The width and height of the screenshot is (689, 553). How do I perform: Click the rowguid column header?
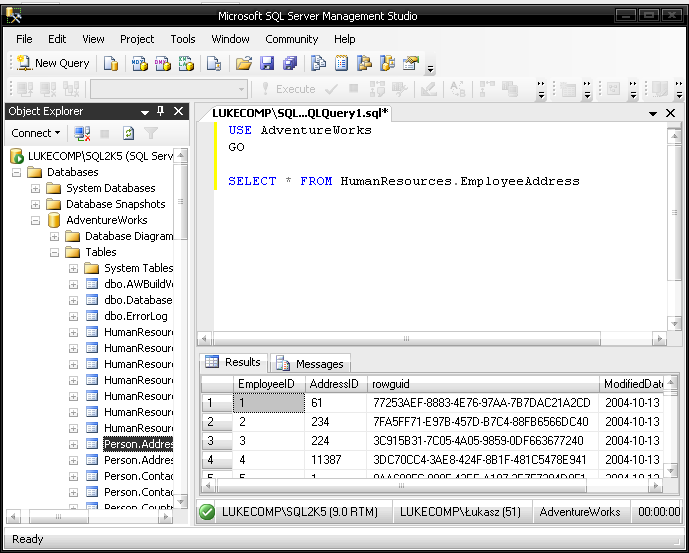pos(483,384)
